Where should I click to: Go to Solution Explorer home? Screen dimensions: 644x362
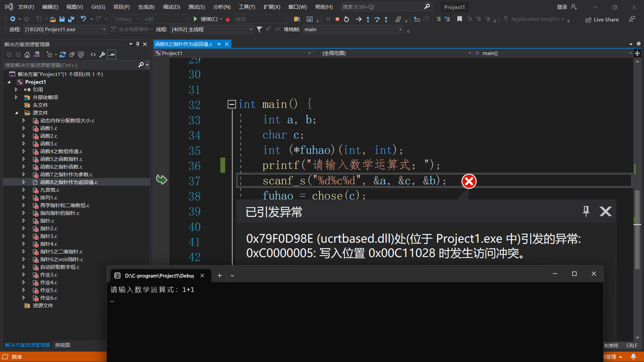[27, 54]
